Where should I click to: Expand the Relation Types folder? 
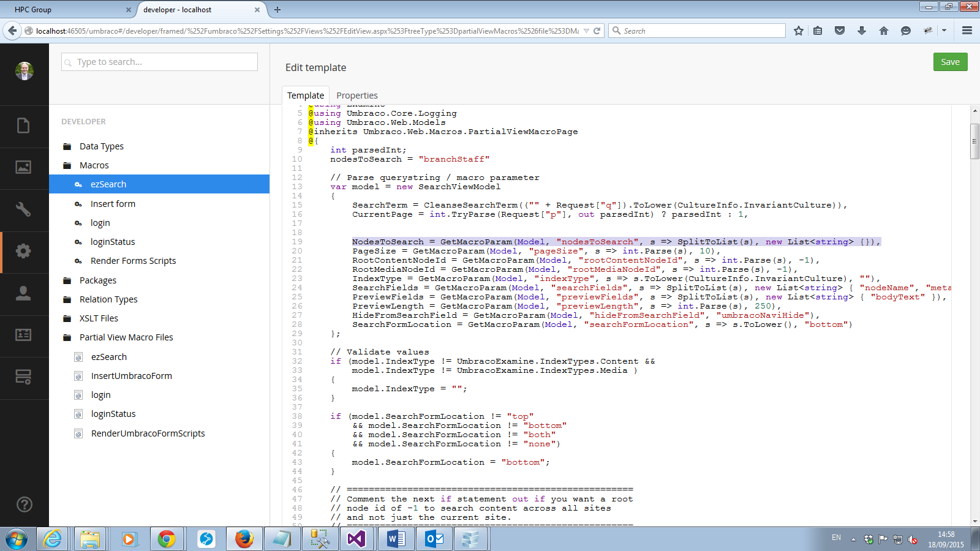click(108, 299)
